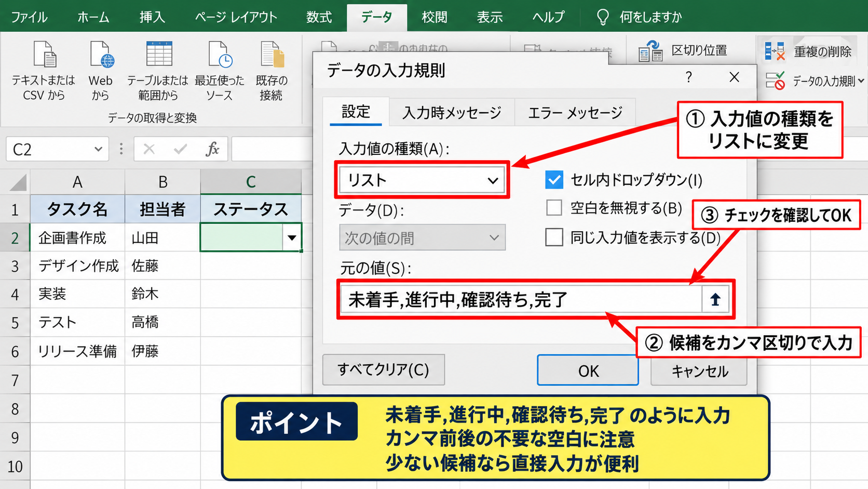
Task: Toggle 同じ入力値を表示する checkbox
Action: point(554,237)
